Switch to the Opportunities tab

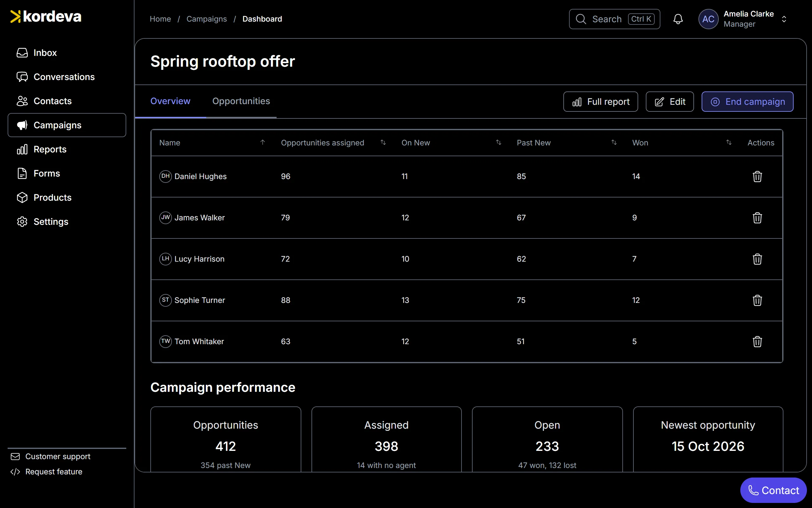[241, 101]
